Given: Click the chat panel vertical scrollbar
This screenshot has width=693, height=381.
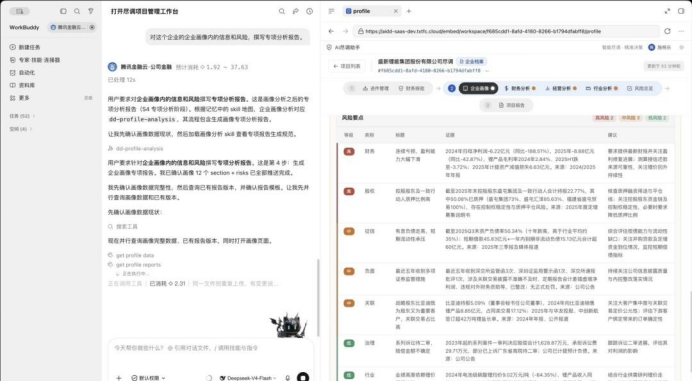Looking at the screenshot, I should point(318,297).
